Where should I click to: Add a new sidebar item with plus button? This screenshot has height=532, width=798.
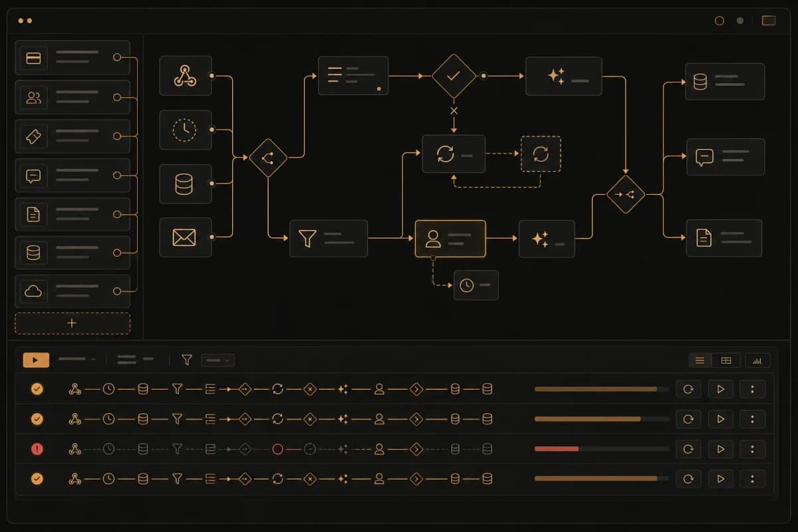click(72, 323)
